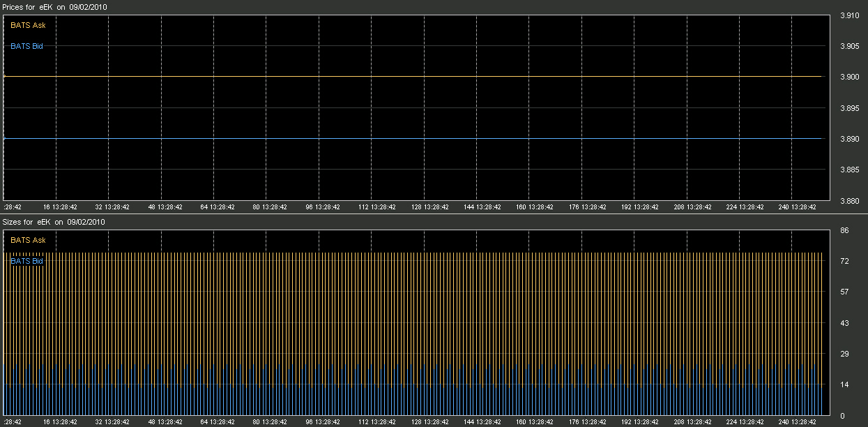Select BATS Ask legend in Prices chart
The image size is (868, 427).
tap(28, 25)
